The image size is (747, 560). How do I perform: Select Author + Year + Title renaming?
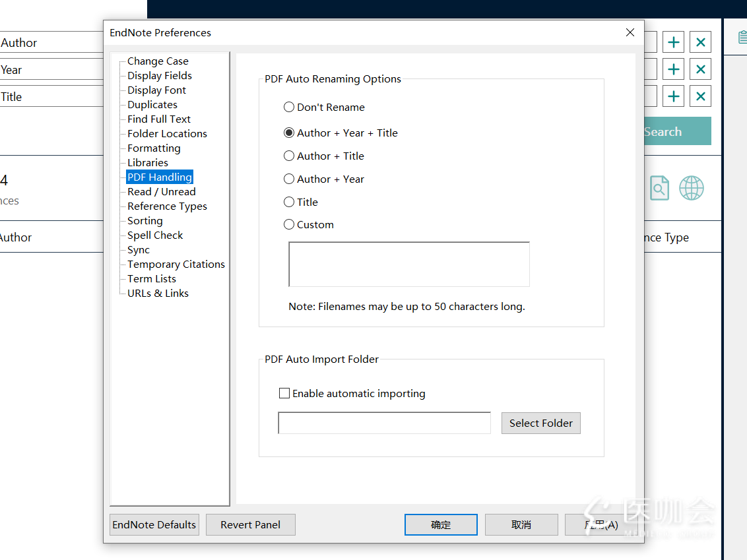pos(341,133)
